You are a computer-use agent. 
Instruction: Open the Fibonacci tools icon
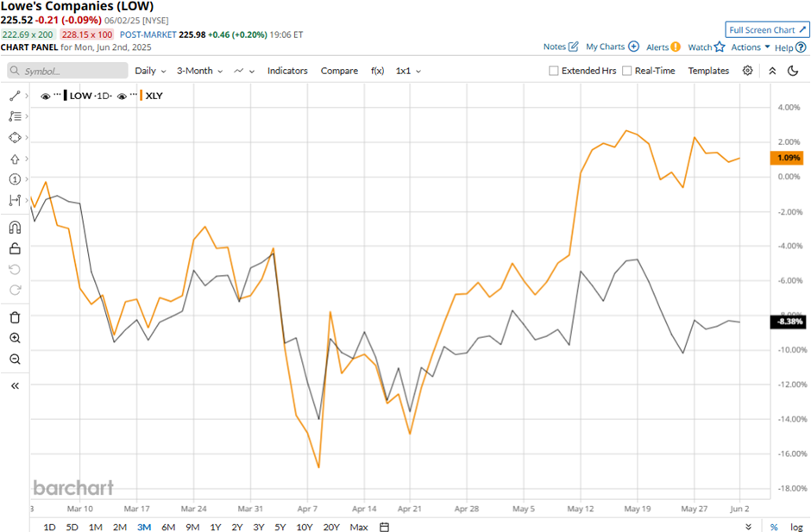(15, 116)
